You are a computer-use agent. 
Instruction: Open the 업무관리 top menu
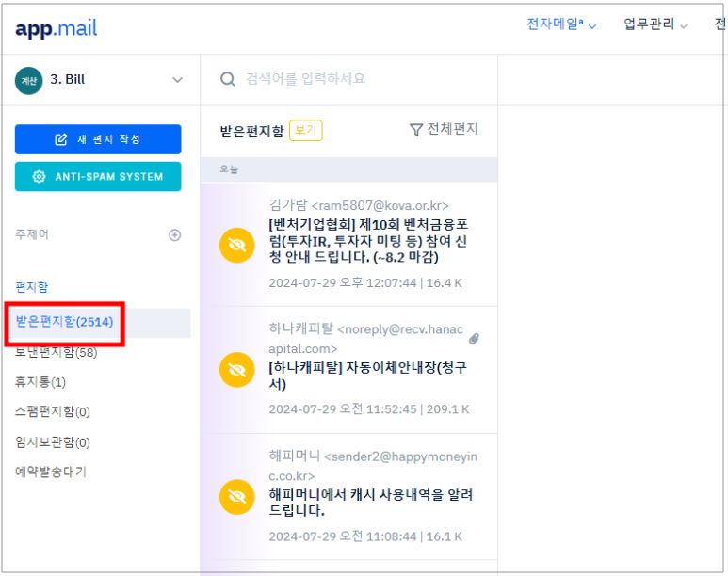click(x=655, y=24)
